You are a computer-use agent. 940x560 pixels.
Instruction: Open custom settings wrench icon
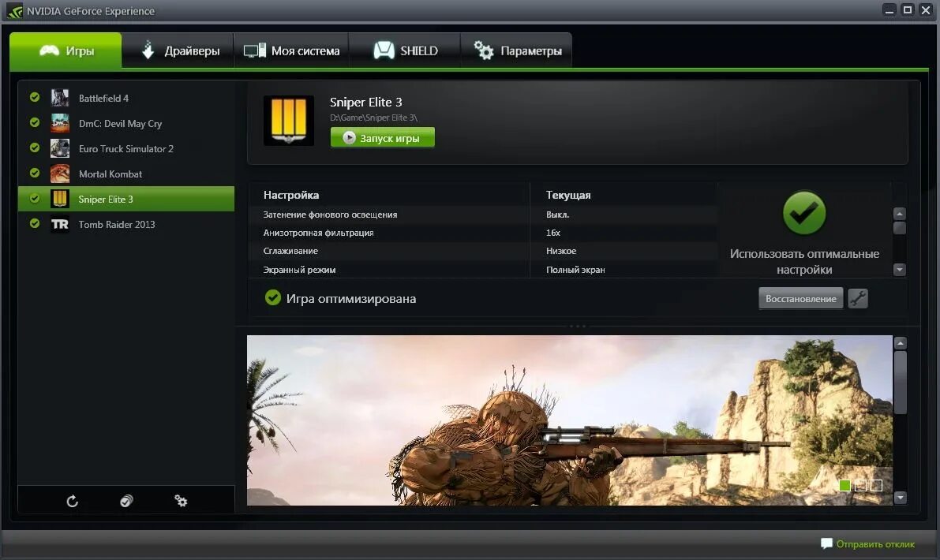[x=858, y=298]
